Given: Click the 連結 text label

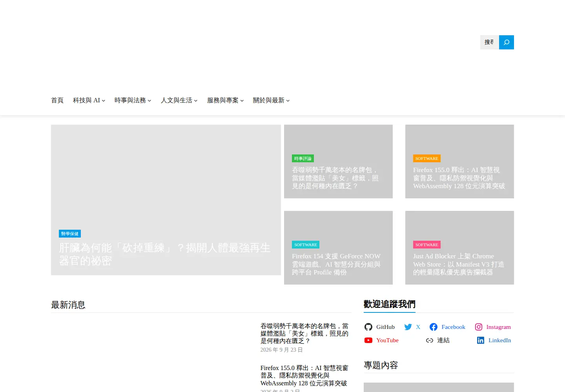Looking at the screenshot, I should 443,340.
